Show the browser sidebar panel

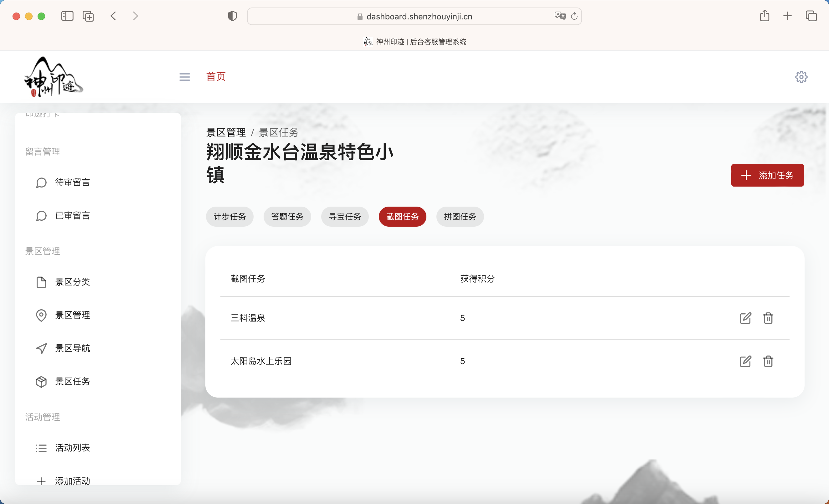click(x=67, y=16)
